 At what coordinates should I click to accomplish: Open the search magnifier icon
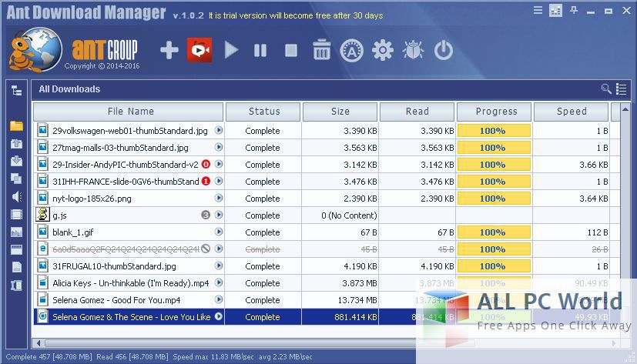(606, 89)
